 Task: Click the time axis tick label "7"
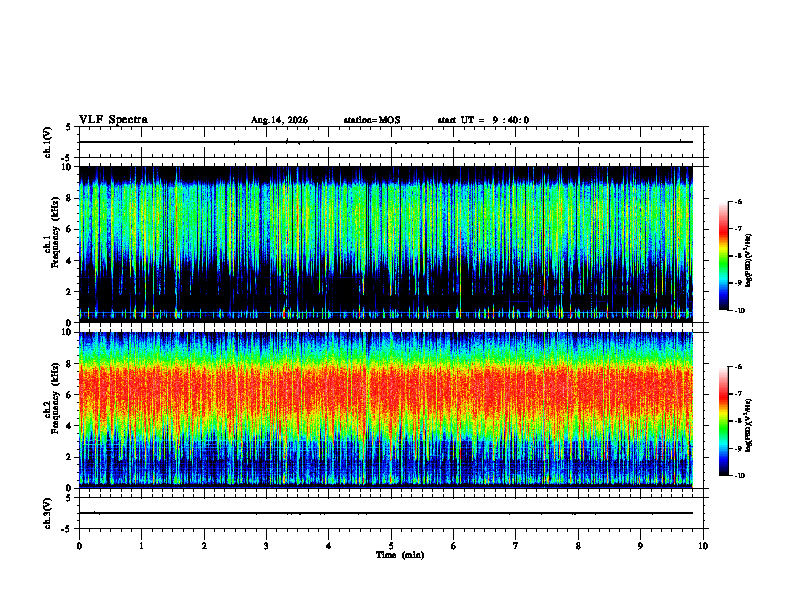(x=516, y=546)
